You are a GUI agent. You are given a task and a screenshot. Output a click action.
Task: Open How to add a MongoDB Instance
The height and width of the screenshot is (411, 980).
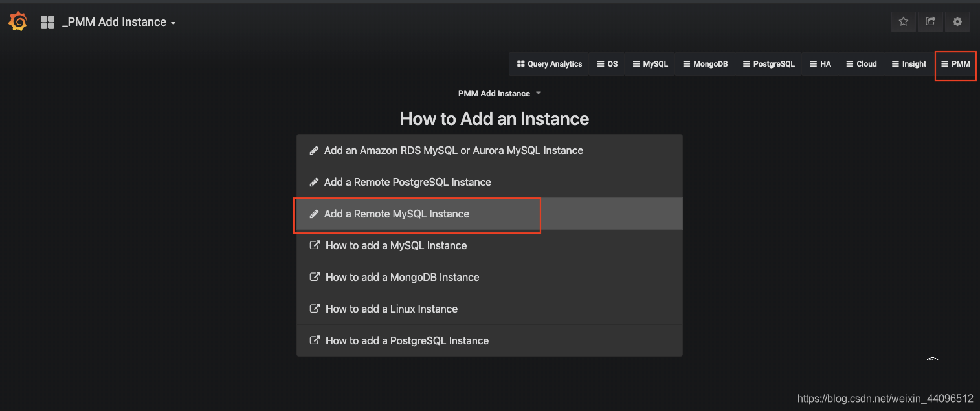tap(489, 277)
